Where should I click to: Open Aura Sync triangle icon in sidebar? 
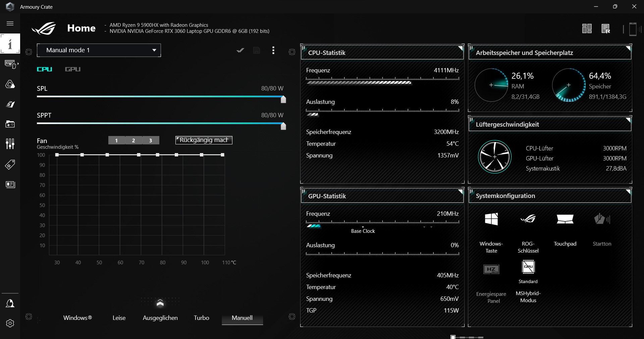[10, 84]
